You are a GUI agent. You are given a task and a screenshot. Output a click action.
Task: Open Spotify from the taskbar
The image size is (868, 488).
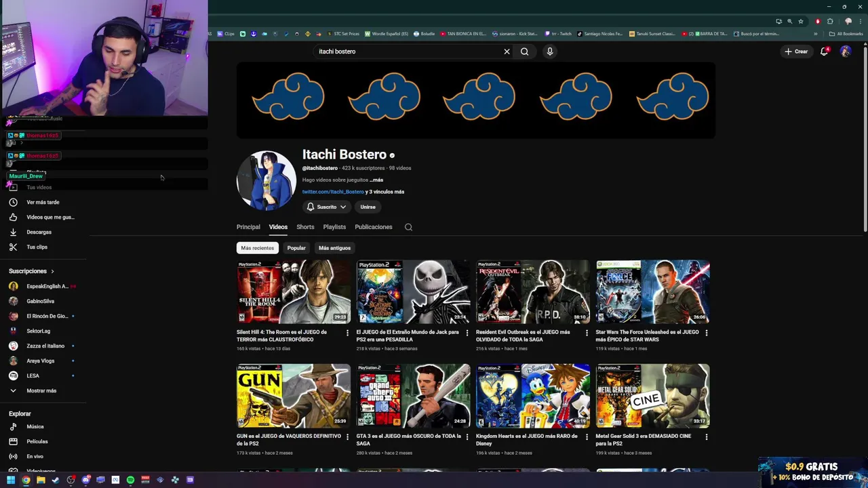coord(130,480)
